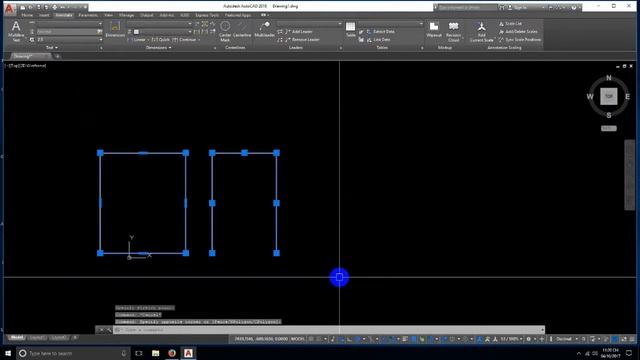This screenshot has width=640, height=360.
Task: Click the command line customize wrench icon
Action: pos(109,330)
